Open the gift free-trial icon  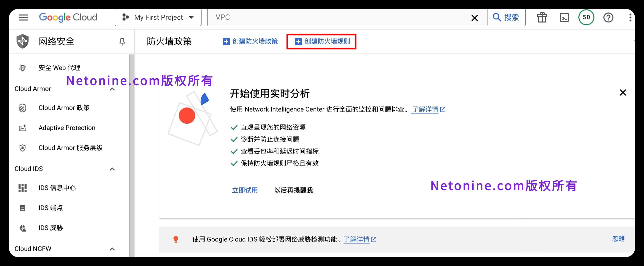542,17
